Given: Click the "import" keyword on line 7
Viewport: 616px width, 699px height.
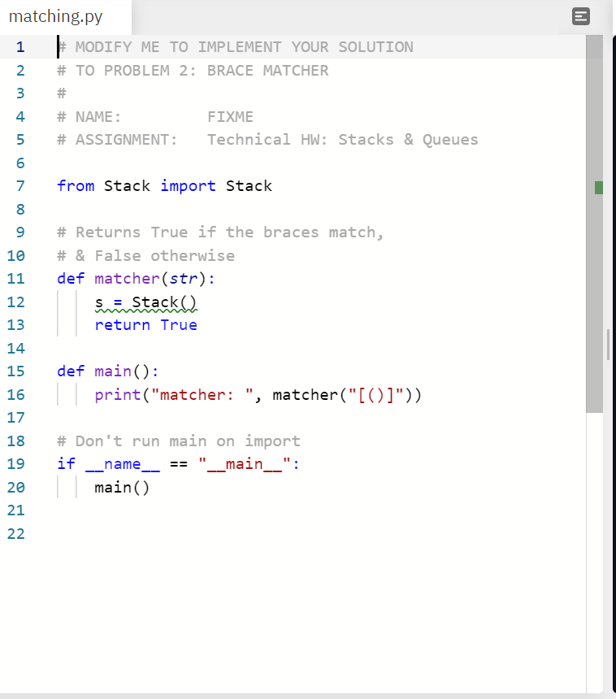Looking at the screenshot, I should [188, 186].
